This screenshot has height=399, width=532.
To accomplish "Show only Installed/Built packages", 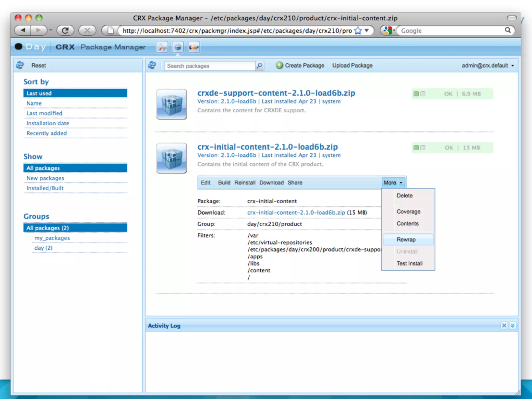I will tap(45, 188).
